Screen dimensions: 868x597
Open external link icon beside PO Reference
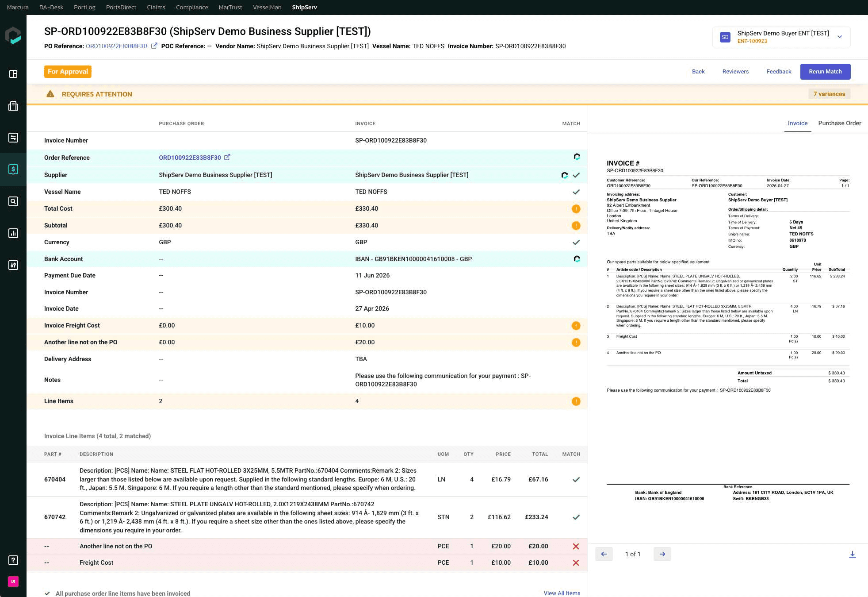tap(154, 46)
